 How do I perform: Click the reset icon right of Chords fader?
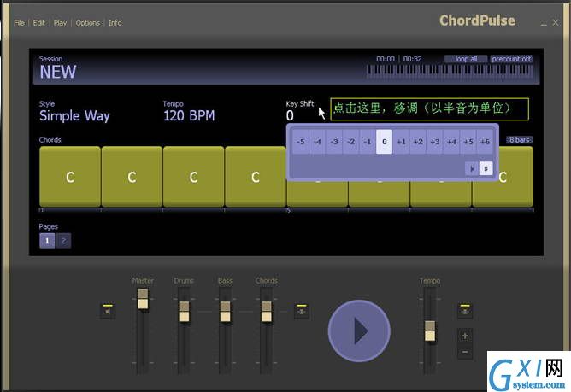[x=302, y=311]
